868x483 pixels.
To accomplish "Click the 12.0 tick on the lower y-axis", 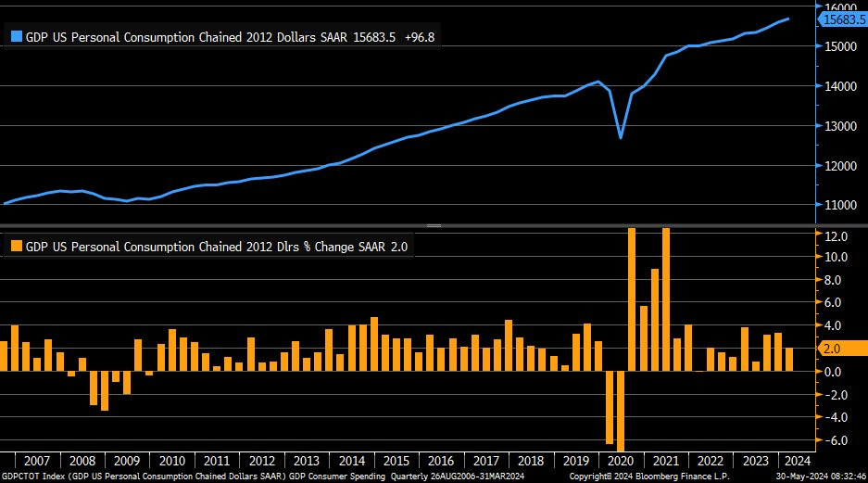I will click(x=834, y=236).
